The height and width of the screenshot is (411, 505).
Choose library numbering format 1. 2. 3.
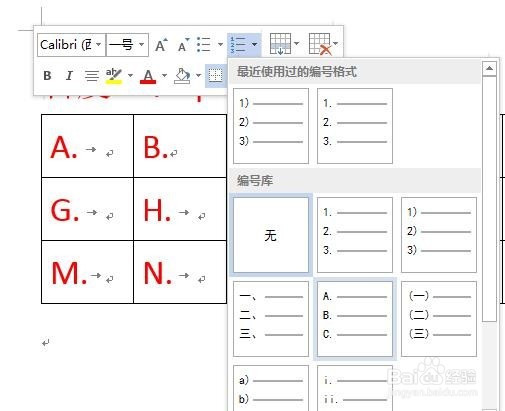tap(355, 235)
